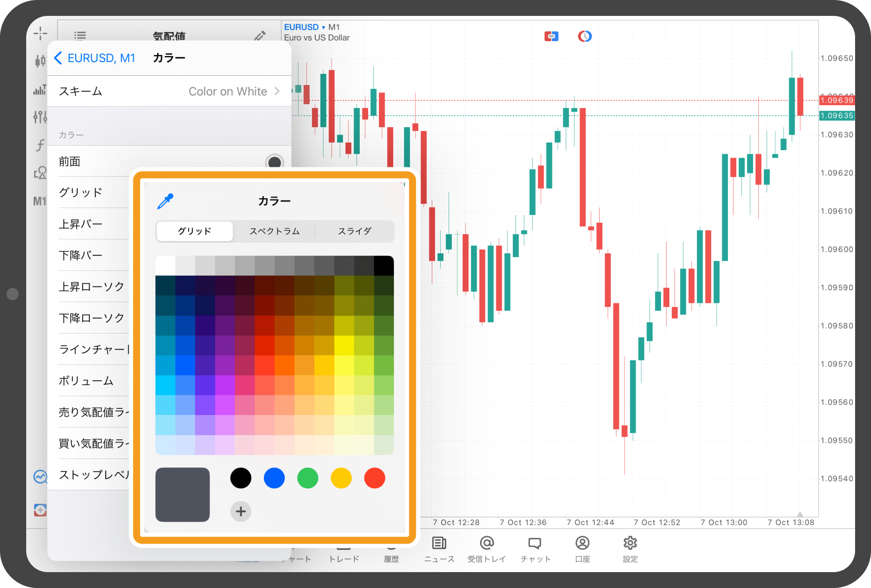This screenshot has height=588, width=871.
Task: Pick the green preset color swatch
Action: (308, 478)
